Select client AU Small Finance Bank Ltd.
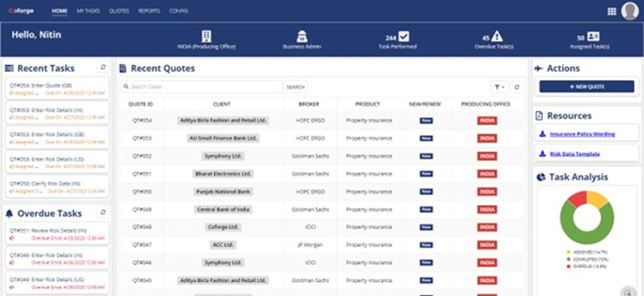The image size is (644, 296). click(x=223, y=138)
